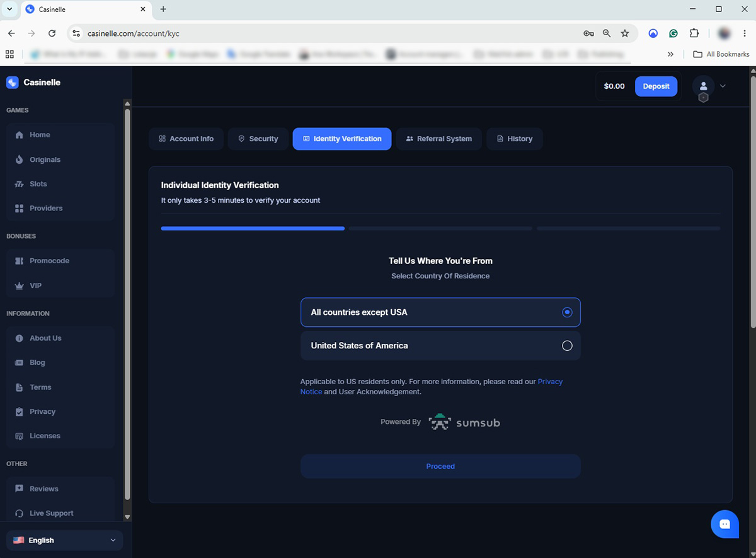
Task: Open the Blog page
Action: (60, 363)
